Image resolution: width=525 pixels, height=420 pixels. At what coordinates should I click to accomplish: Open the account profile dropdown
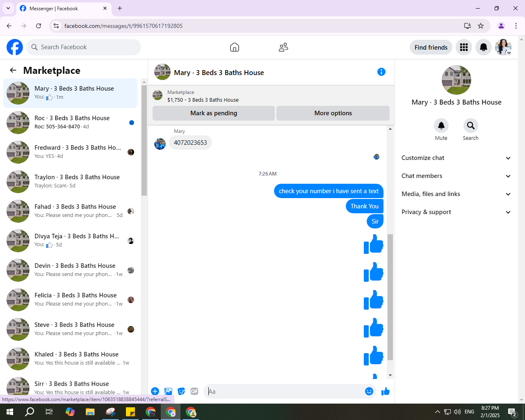click(503, 47)
